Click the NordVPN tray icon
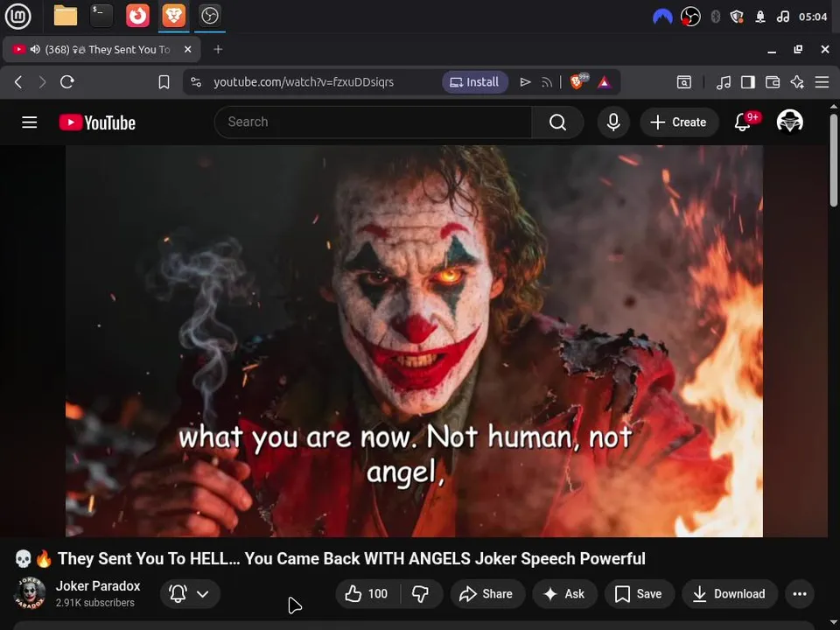This screenshot has width=840, height=630. tap(662, 17)
